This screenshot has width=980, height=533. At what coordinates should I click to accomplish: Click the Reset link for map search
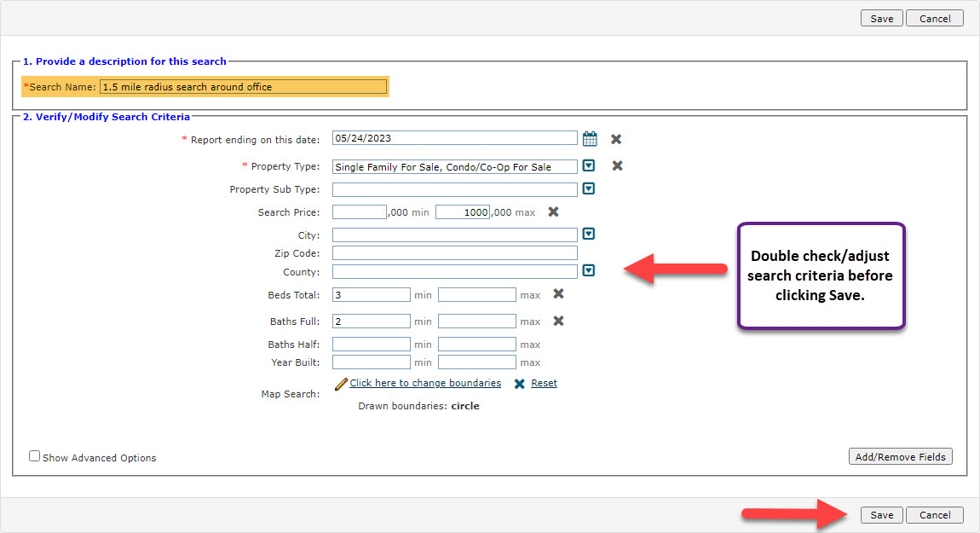pos(544,383)
